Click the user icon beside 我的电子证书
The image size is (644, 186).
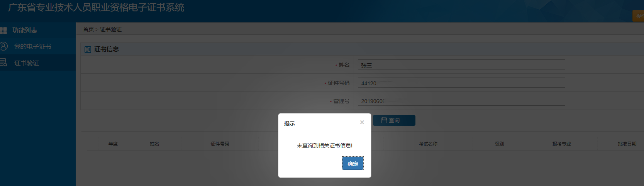(4, 46)
